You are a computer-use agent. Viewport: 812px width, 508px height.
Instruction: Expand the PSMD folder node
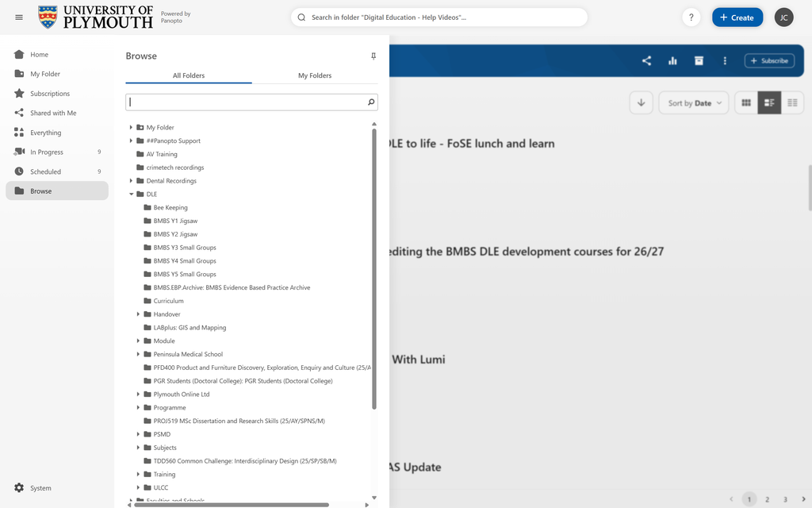[x=138, y=434]
